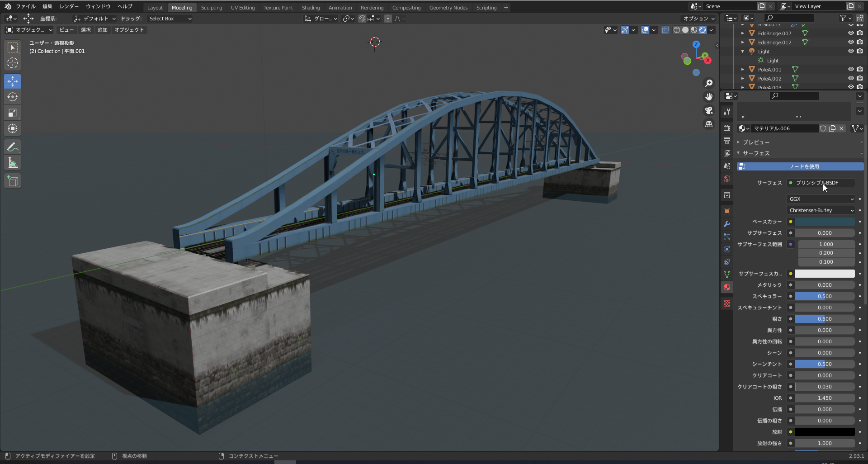Choose the Annotate pencil tool
The height and width of the screenshot is (464, 868).
(x=13, y=147)
